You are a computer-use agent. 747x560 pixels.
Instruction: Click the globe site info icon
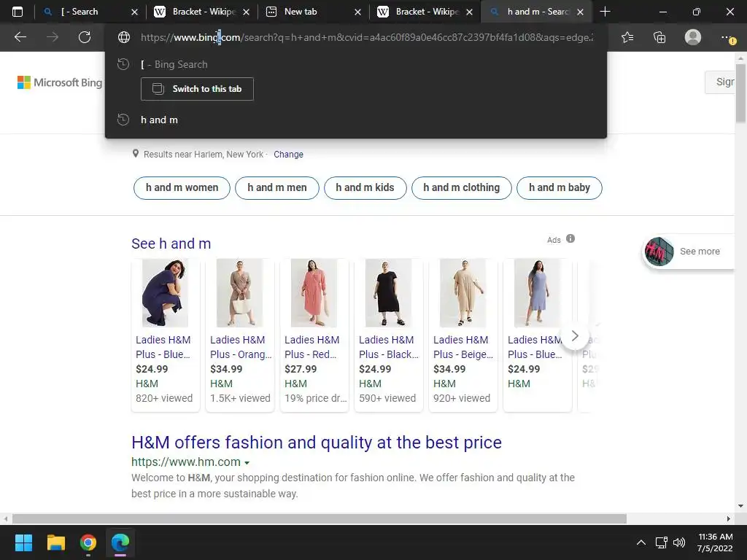[x=124, y=37]
